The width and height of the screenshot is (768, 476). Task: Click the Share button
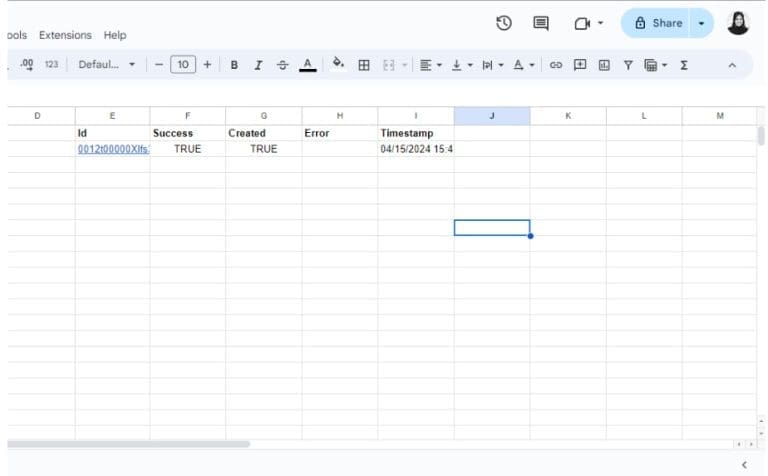tap(657, 23)
